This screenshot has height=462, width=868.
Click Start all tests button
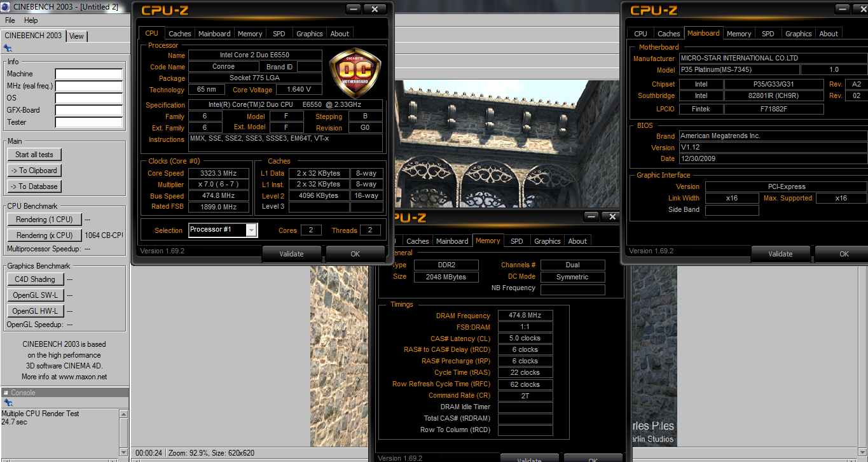[34, 155]
